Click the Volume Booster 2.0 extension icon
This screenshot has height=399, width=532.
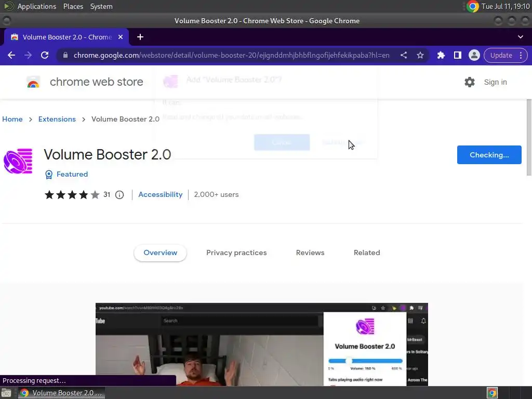pos(18,161)
